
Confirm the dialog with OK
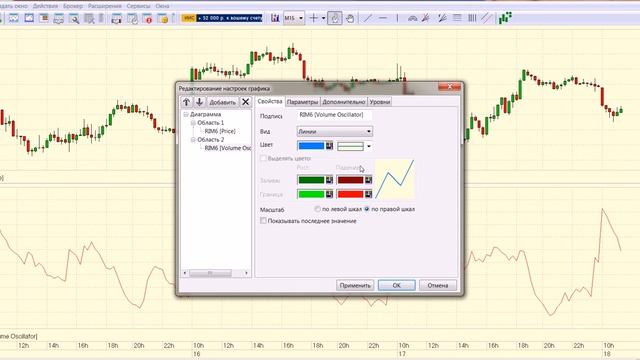click(396, 285)
